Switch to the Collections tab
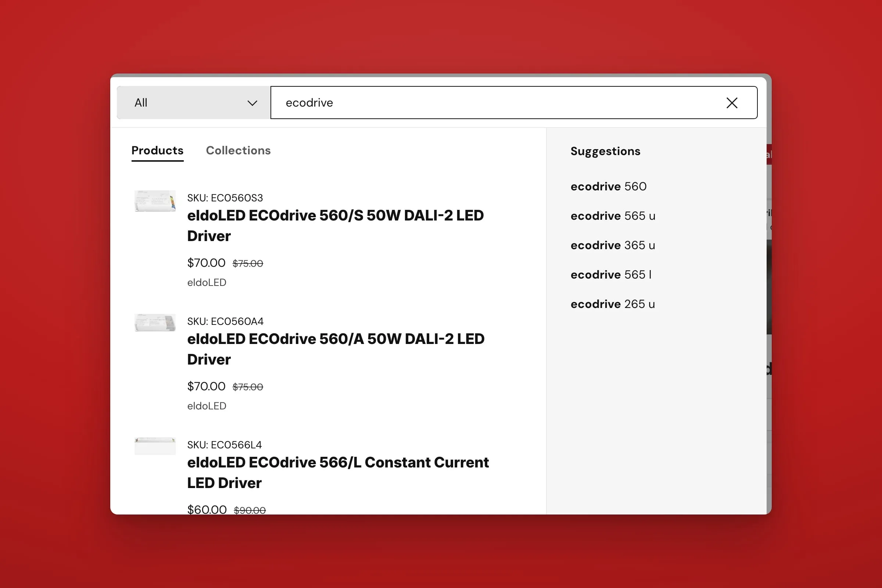The image size is (882, 588). coord(238,150)
